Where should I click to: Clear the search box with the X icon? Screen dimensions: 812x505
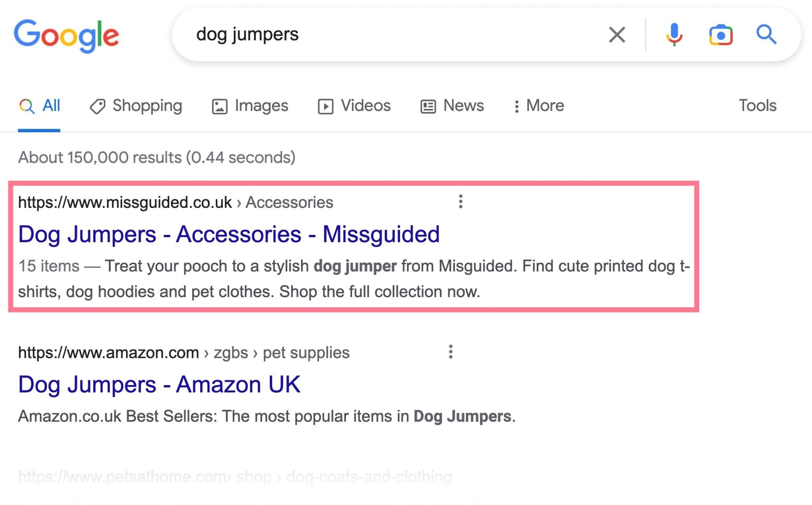point(617,35)
